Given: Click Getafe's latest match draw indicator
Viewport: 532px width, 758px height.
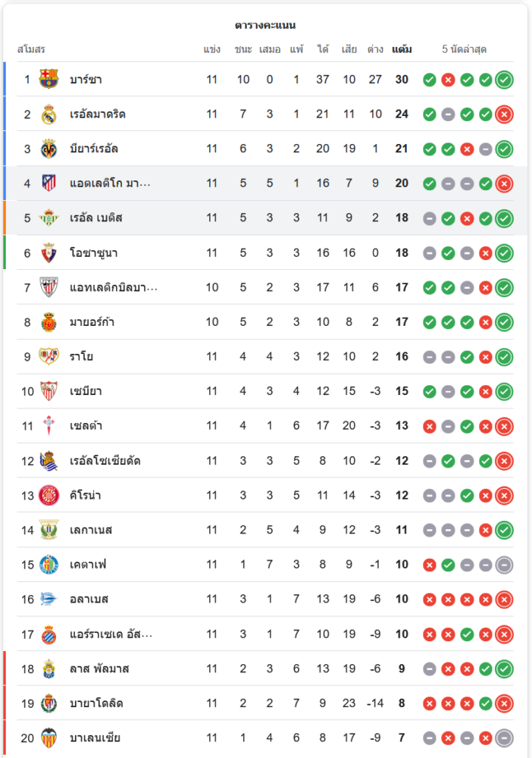Looking at the screenshot, I should 504,565.
